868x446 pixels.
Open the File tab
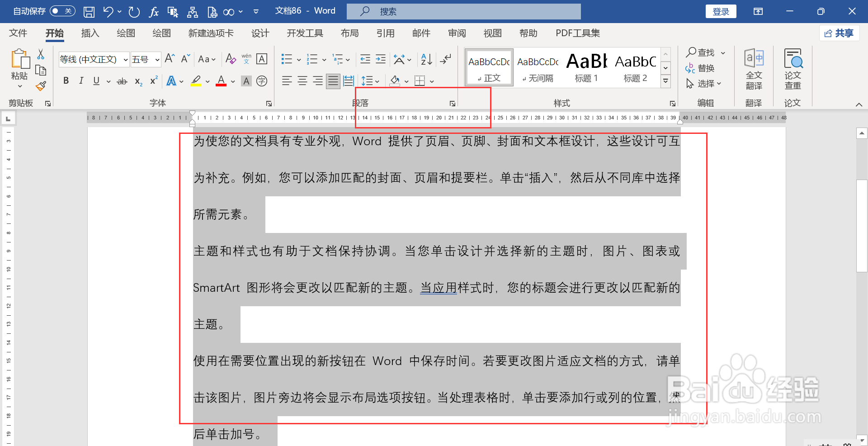[18, 33]
